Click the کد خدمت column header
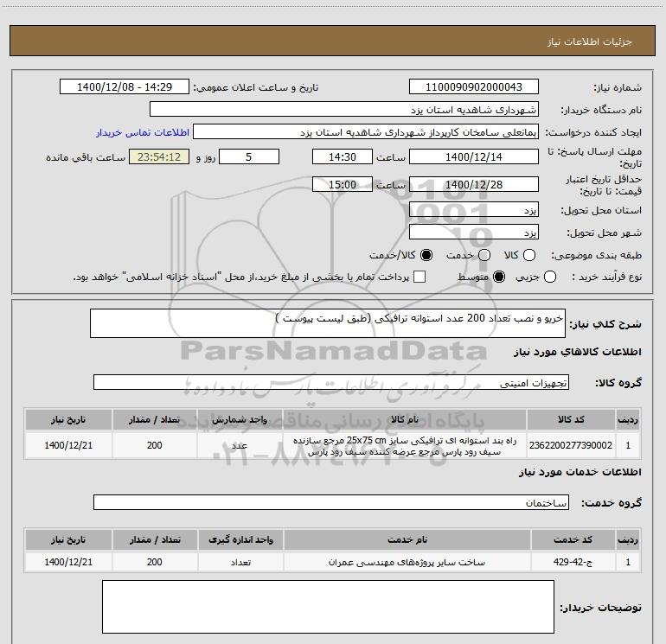The height and width of the screenshot is (644, 666). pyautogui.click(x=573, y=540)
